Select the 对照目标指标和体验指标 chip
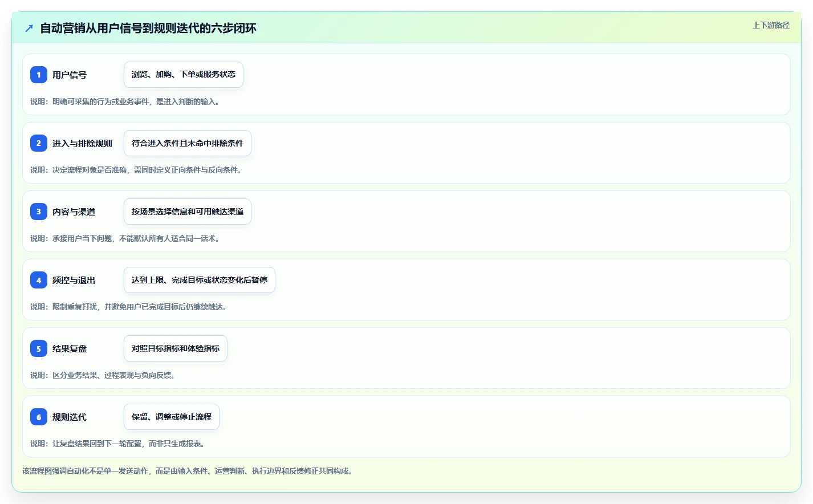The image size is (813, 504). (176, 348)
